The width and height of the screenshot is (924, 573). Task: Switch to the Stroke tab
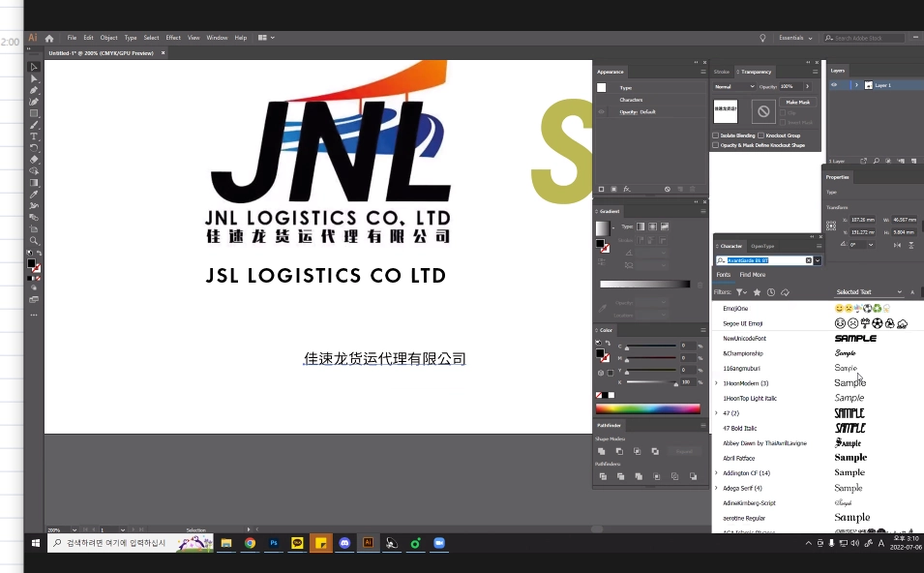pyautogui.click(x=721, y=72)
